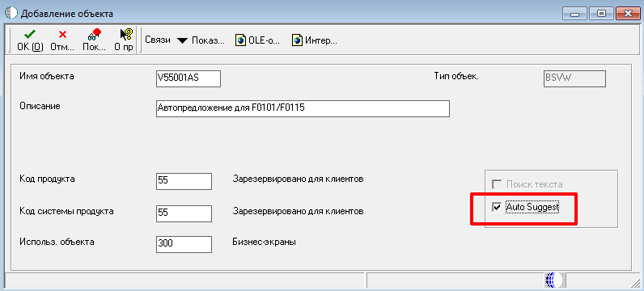Click the Имя объекта label
Image resolution: width=644 pixels, height=291 pixels.
tap(47, 76)
